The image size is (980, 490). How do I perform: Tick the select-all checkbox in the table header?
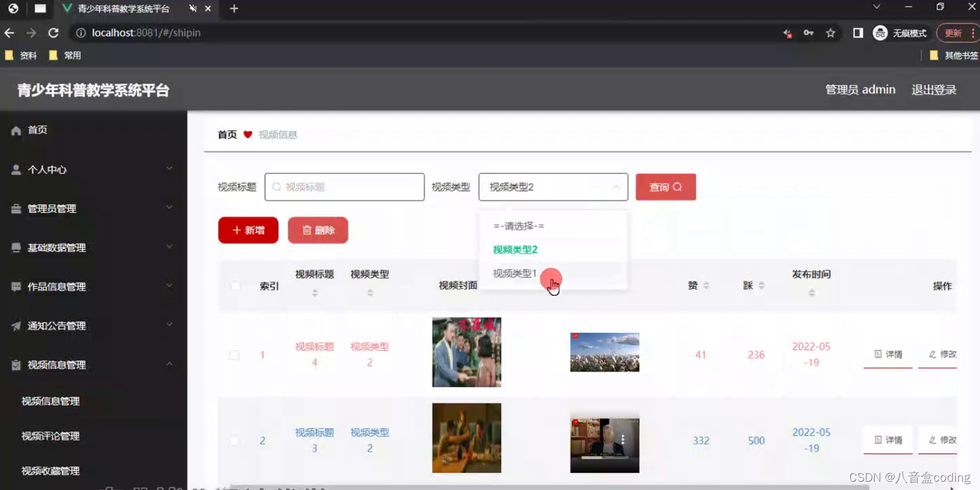[235, 286]
